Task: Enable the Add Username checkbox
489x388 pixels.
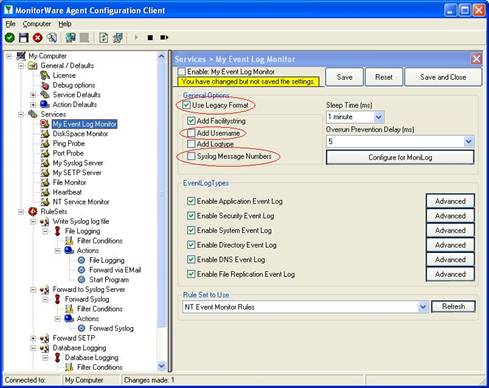Action: (x=191, y=133)
